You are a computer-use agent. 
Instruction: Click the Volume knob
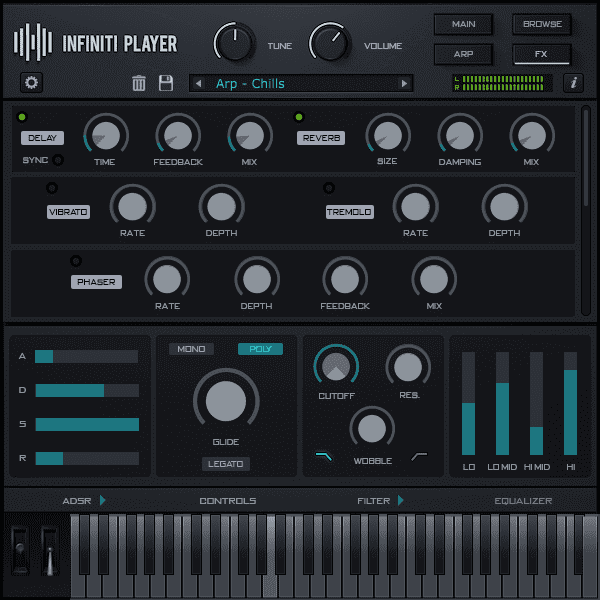click(x=330, y=42)
